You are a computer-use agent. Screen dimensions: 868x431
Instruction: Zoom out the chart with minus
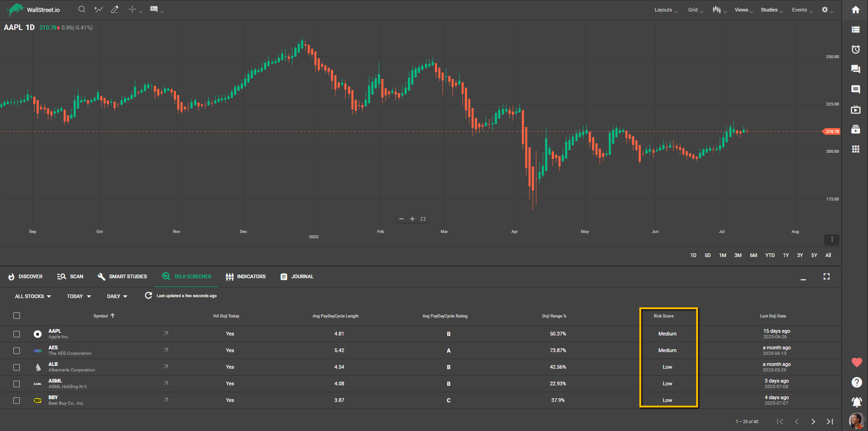tap(401, 219)
